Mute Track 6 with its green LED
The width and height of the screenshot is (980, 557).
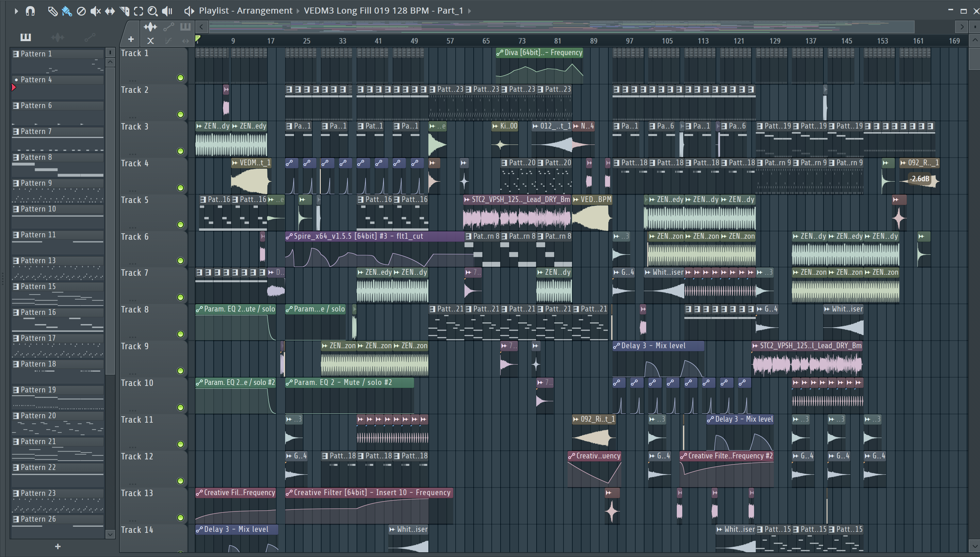[x=180, y=260]
